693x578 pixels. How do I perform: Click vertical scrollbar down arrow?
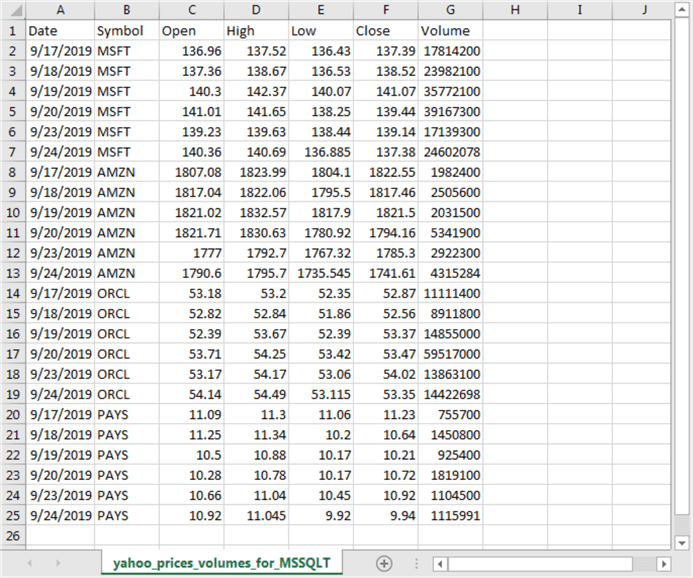click(x=682, y=543)
